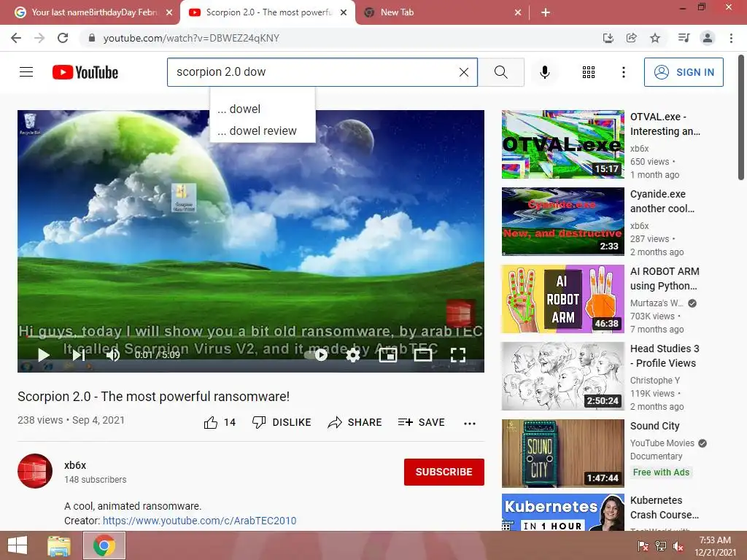747x560 pixels.
Task: Switch to miniplayer mode
Action: (388, 355)
